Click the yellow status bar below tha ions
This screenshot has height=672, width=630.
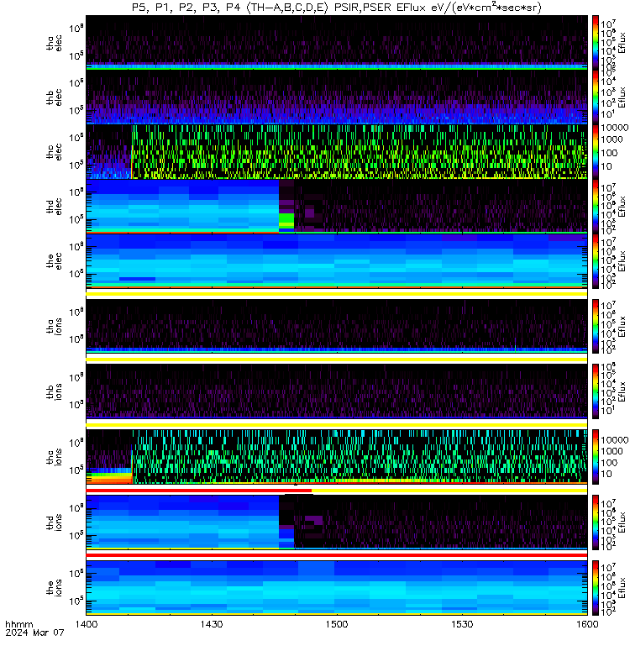337,360
